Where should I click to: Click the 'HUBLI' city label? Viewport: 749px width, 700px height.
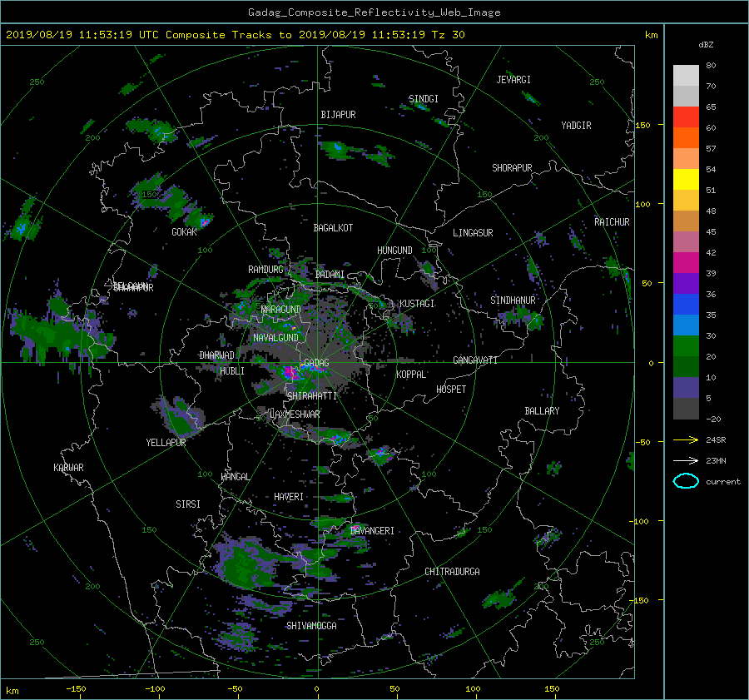click(232, 371)
